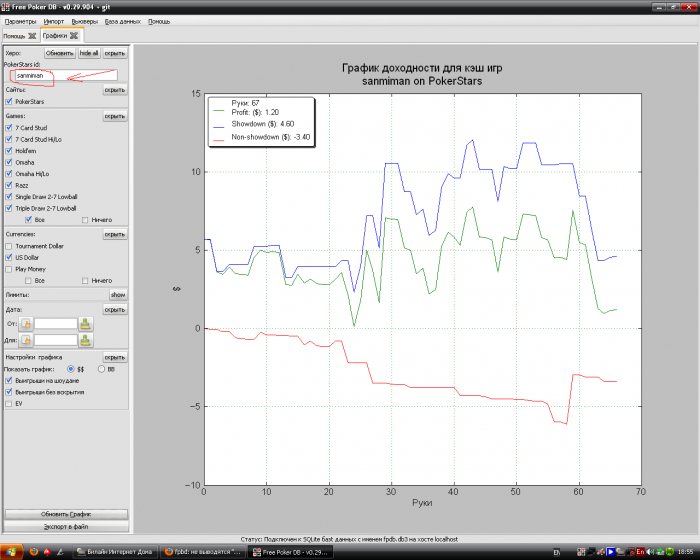This screenshot has height=560, width=700.
Task: Click the red spade icon in quick launch
Action: (47, 552)
